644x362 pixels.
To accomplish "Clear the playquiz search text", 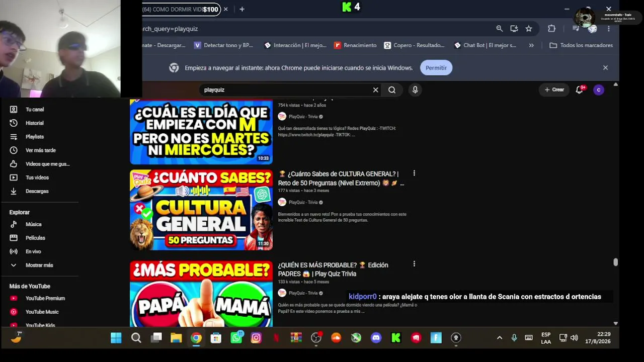I will tap(375, 89).
